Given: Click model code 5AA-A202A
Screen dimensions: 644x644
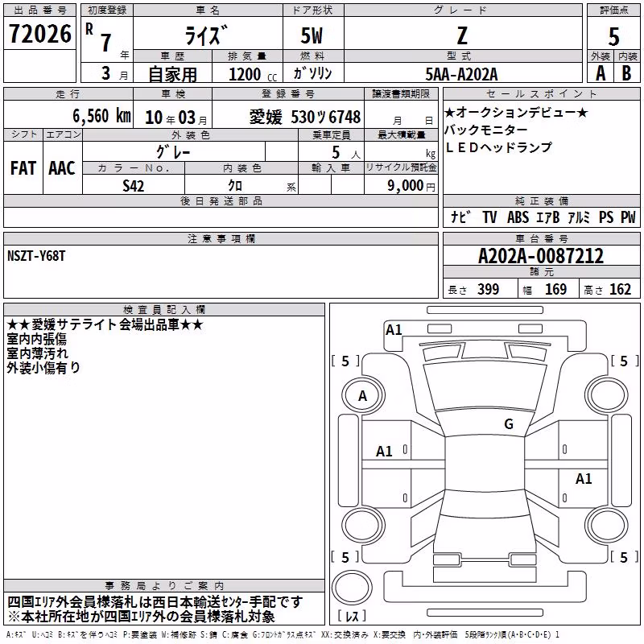Looking at the screenshot, I should pyautogui.click(x=461, y=74).
